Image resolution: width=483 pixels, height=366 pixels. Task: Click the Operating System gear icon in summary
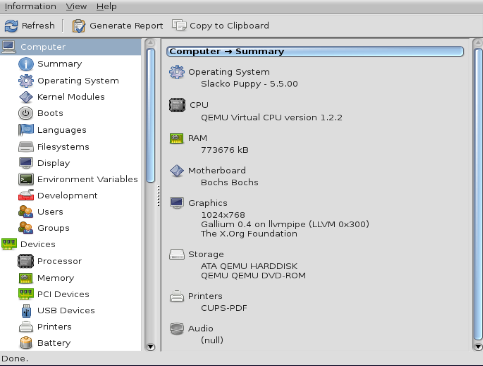pos(177,72)
